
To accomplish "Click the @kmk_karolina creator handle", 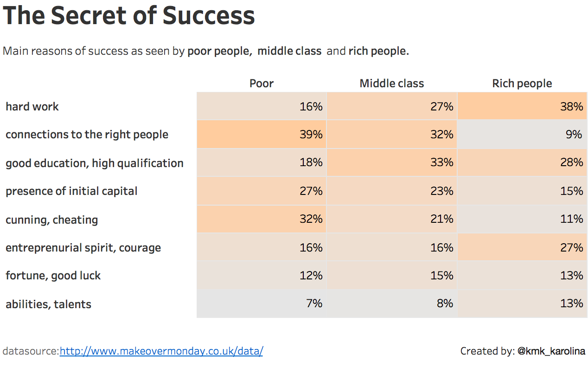I will pyautogui.click(x=551, y=351).
